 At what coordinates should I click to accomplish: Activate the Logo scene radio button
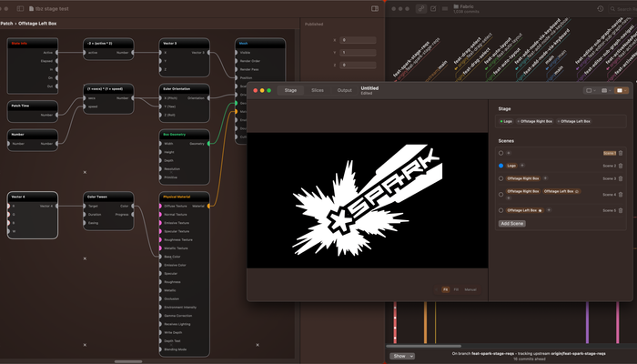point(501,166)
